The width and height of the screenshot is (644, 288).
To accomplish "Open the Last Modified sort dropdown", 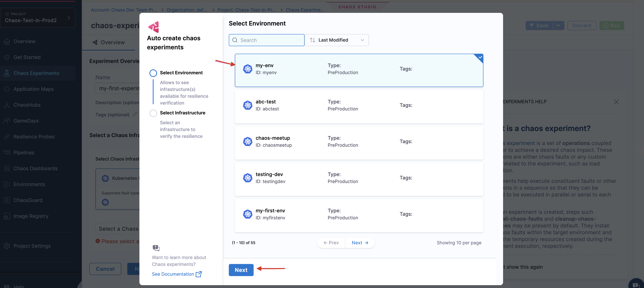I will (x=337, y=40).
